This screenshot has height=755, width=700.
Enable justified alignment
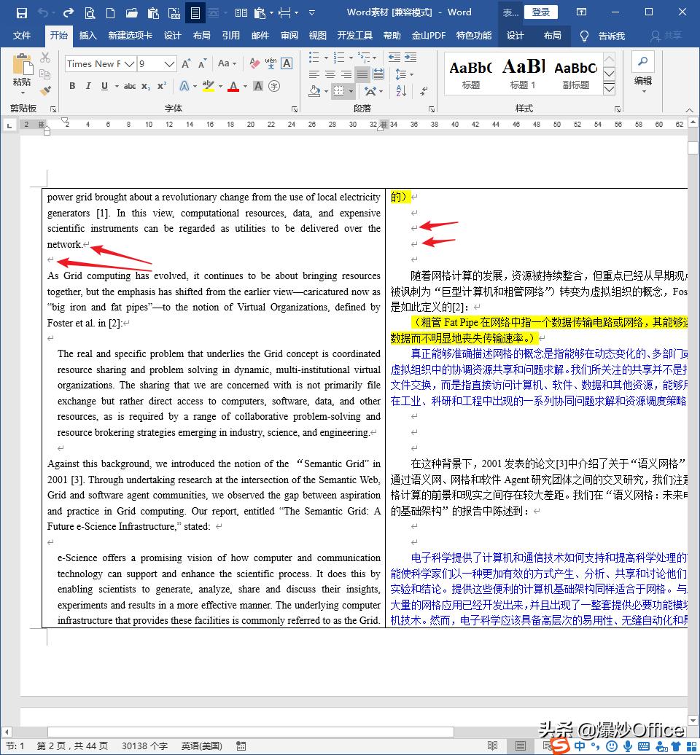362,74
